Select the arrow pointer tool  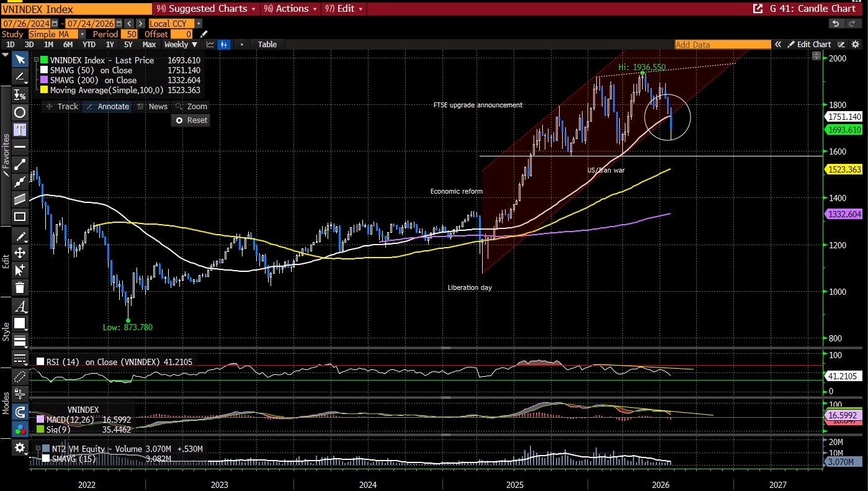(20, 59)
